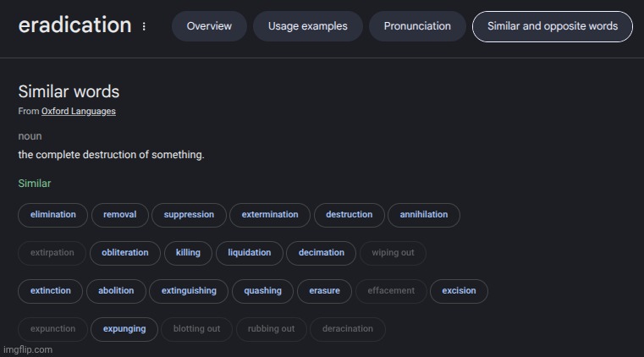Pick the 'annihilation' synonym chip
Viewport: 644px width, 357px height.
point(424,215)
